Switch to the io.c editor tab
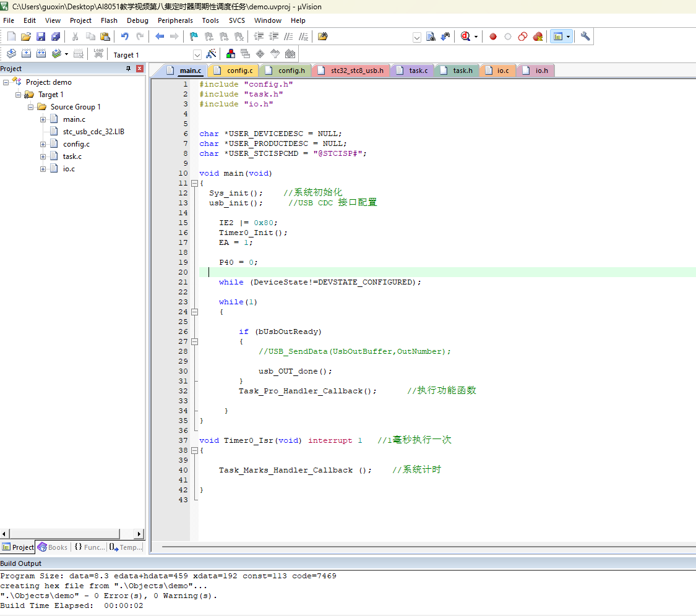696x616 pixels. point(497,71)
